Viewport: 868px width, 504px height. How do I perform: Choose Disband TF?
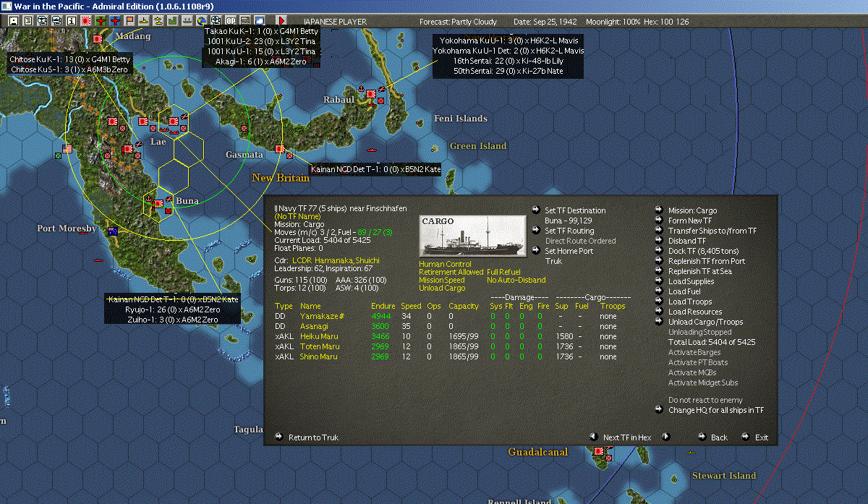pyautogui.click(x=687, y=241)
